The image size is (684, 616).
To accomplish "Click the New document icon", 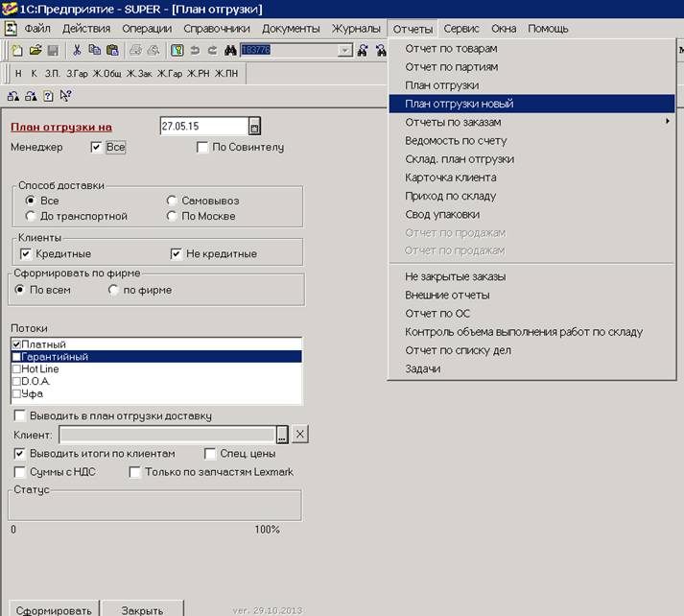I will pos(16,50).
